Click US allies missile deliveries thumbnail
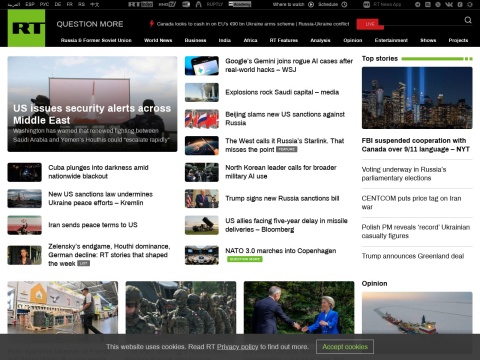This screenshot has height=360, width=480. click(202, 225)
